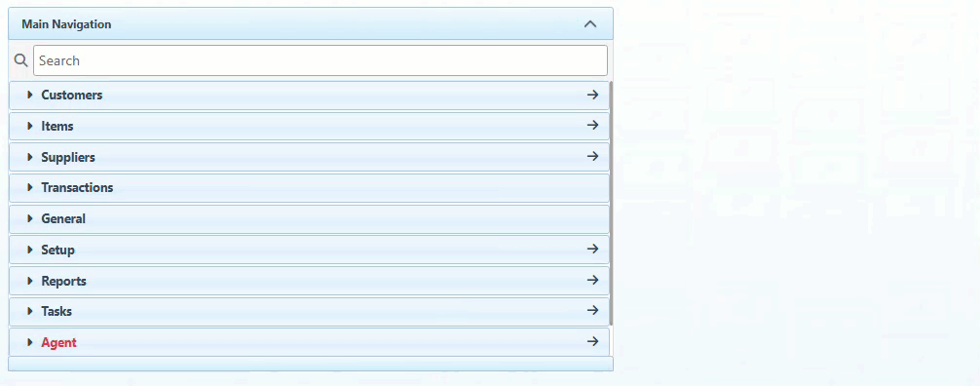Select the Setup navigation label
The image size is (980, 386).
[58, 250]
